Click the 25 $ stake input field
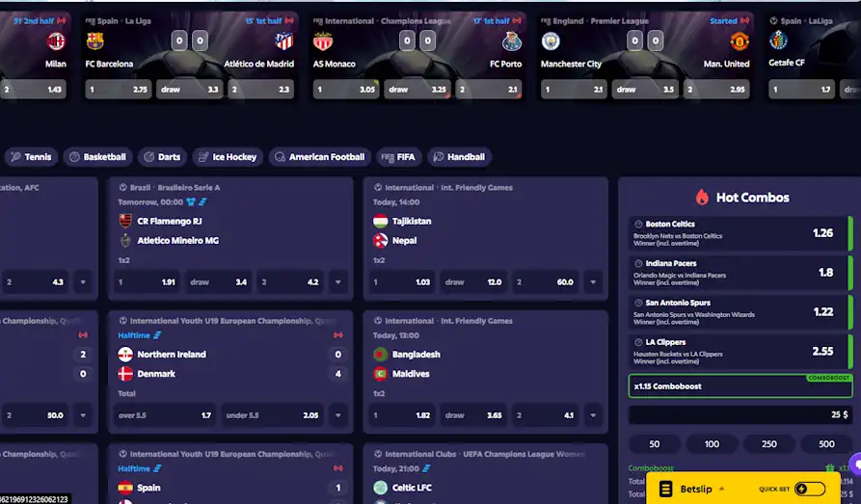Image resolution: width=861 pixels, height=504 pixels. click(740, 414)
